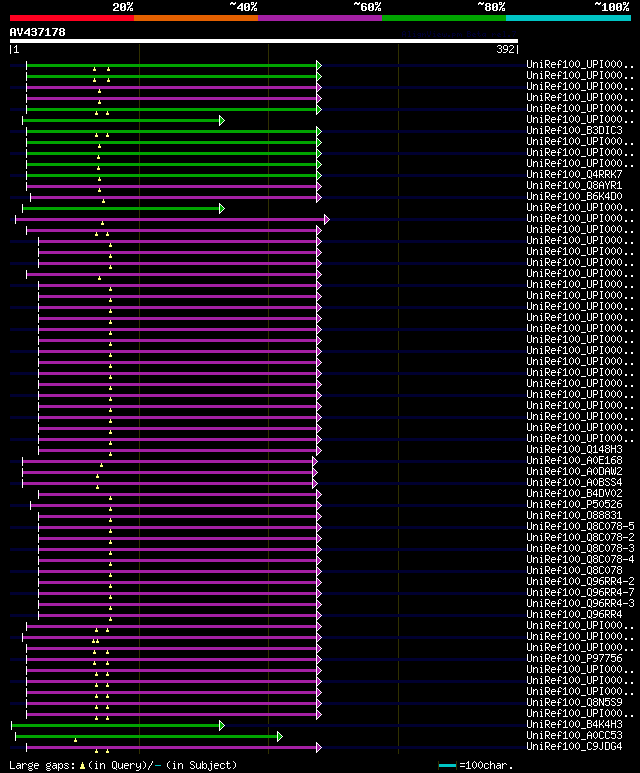
Task: Click the purple ~60% legend color bar
Action: (320, 18)
